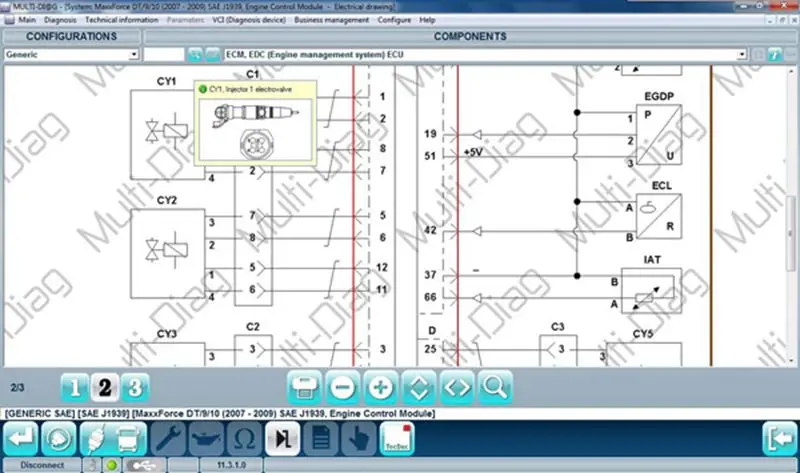Screen dimensions: 800x473
Task: Open the Configure menu
Action: tap(394, 20)
